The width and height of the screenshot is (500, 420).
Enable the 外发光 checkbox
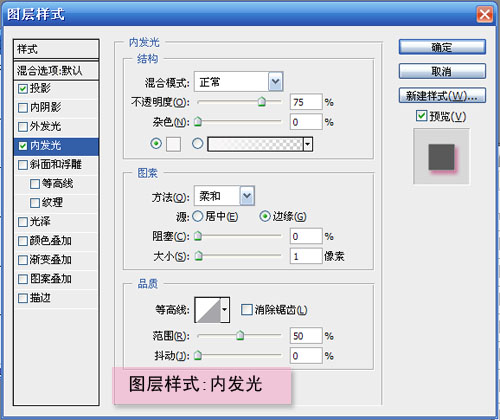tap(23, 127)
